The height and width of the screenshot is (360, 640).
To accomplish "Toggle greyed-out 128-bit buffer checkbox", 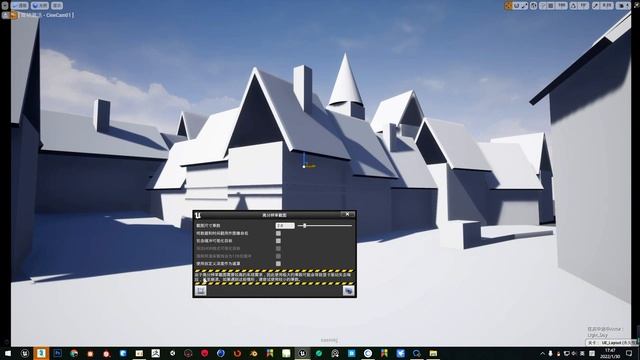I will click(278, 256).
